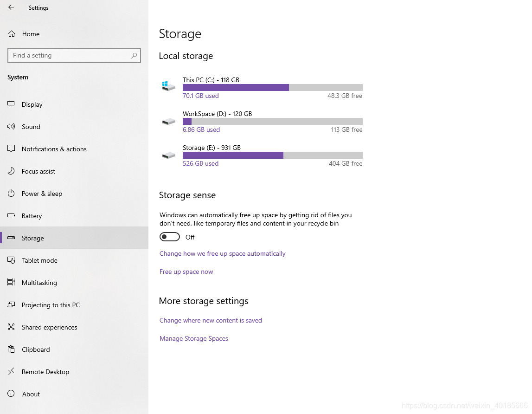Click the back arrow icon

(x=11, y=7)
